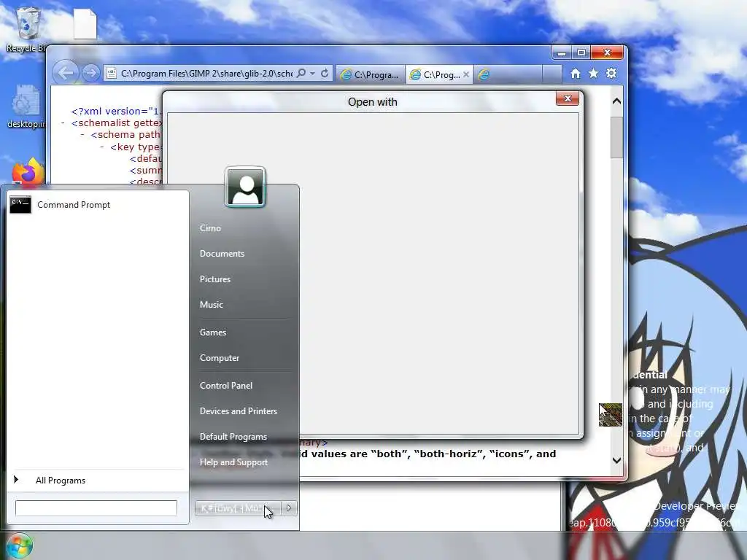Screen dimensions: 747x560
Task: Click the "<?xml version" line in the page
Action: pos(116,112)
